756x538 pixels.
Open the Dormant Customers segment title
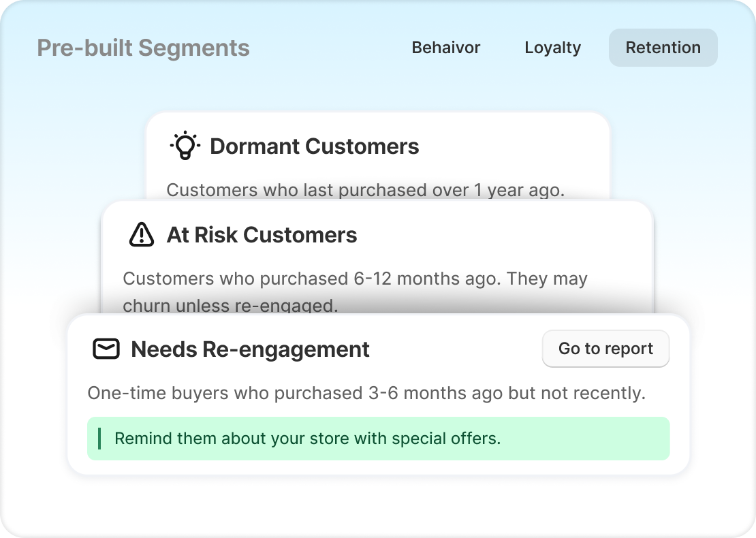pyautogui.click(x=314, y=146)
